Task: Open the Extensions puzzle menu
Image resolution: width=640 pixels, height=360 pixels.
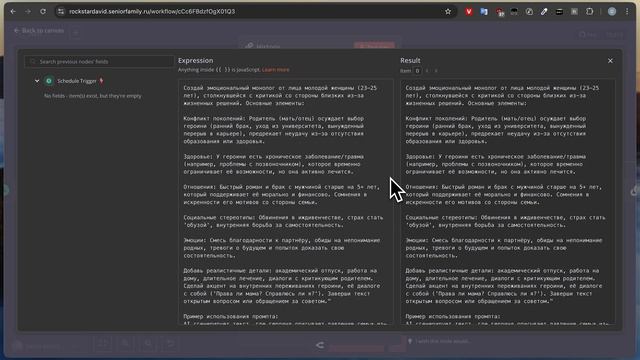Action: (x=589, y=12)
